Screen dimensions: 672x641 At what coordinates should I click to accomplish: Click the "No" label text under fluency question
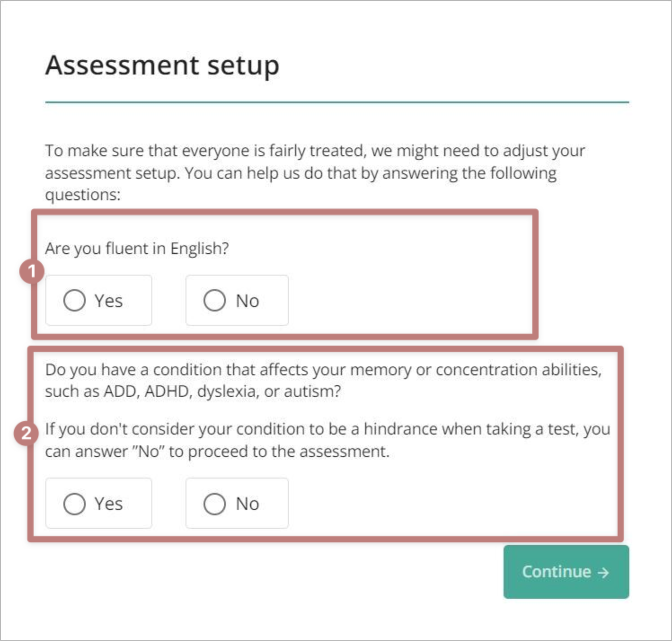tap(248, 301)
